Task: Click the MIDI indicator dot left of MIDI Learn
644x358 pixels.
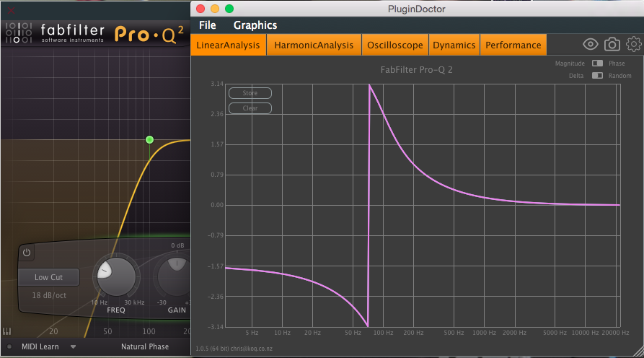Action: 9,346
